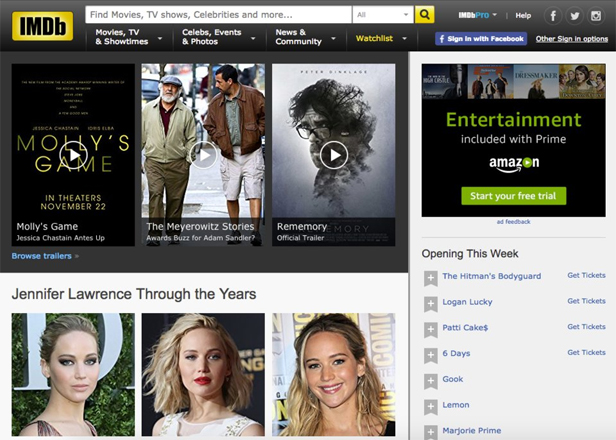
Task: Click the Amazon logo in ad
Action: tap(514, 164)
